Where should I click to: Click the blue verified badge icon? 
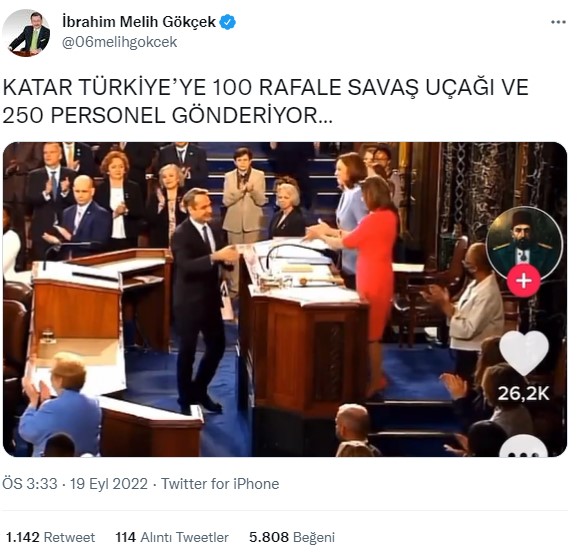coord(228,22)
